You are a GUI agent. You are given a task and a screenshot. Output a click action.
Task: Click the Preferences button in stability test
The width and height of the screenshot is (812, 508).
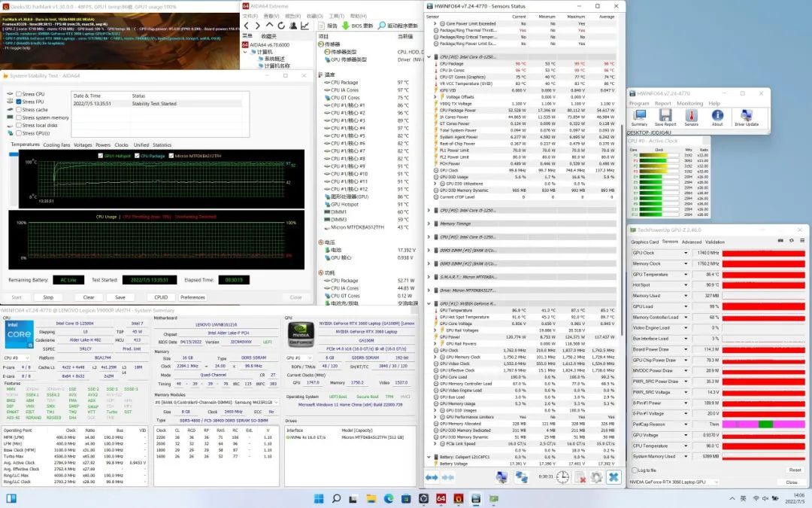click(x=193, y=297)
